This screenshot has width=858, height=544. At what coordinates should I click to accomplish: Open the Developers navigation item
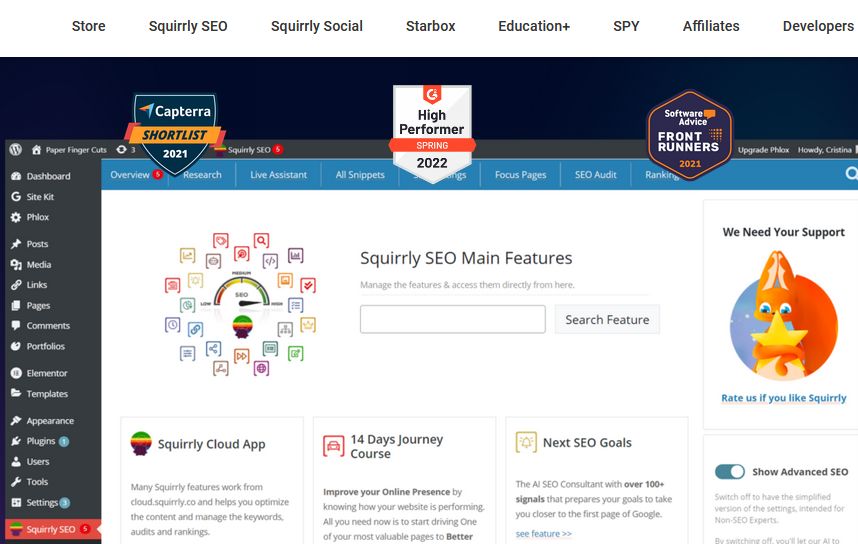818,26
